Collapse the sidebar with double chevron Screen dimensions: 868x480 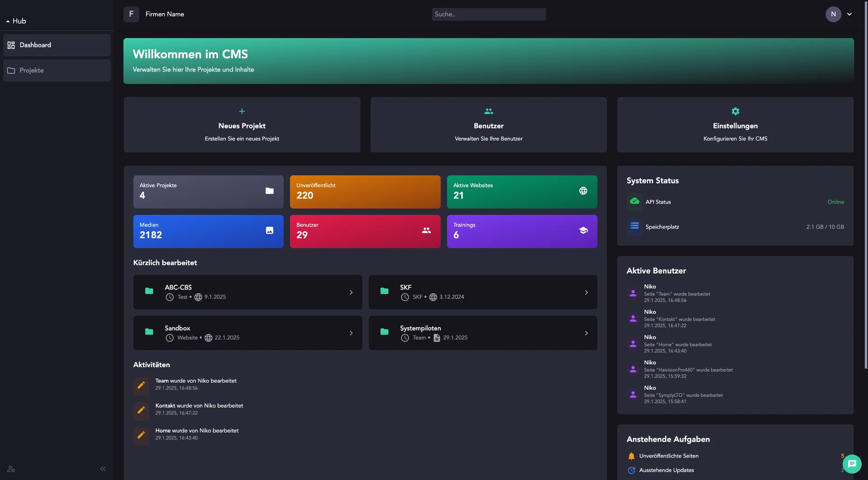point(103,469)
